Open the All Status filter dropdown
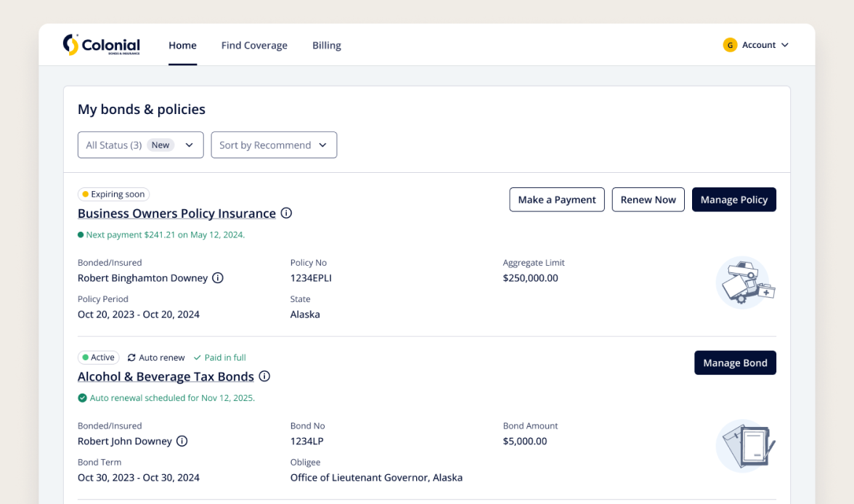Screen dimensions: 854x504 coord(141,145)
